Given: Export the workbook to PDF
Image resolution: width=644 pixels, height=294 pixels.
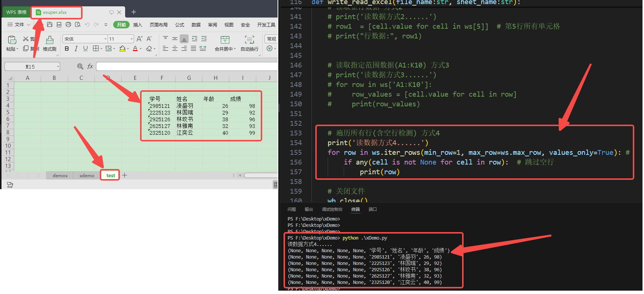Looking at the screenshot, I should 59,25.
